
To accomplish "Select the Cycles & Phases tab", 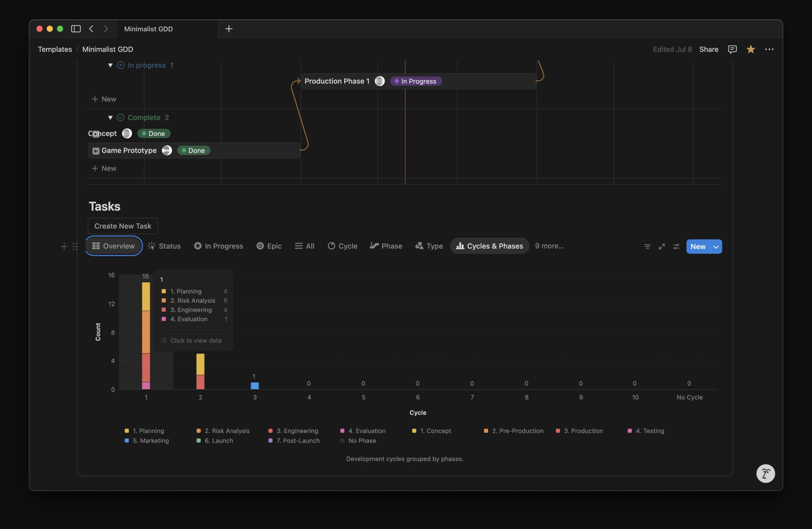I will (489, 246).
